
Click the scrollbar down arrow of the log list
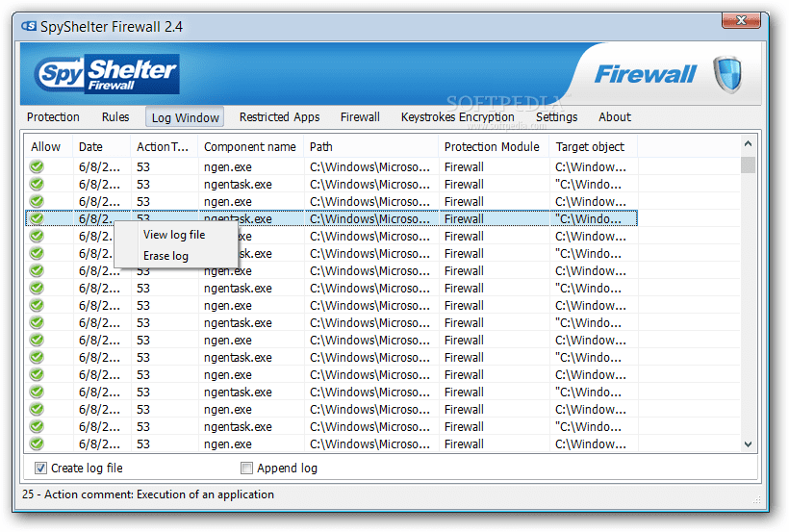pyautogui.click(x=749, y=444)
